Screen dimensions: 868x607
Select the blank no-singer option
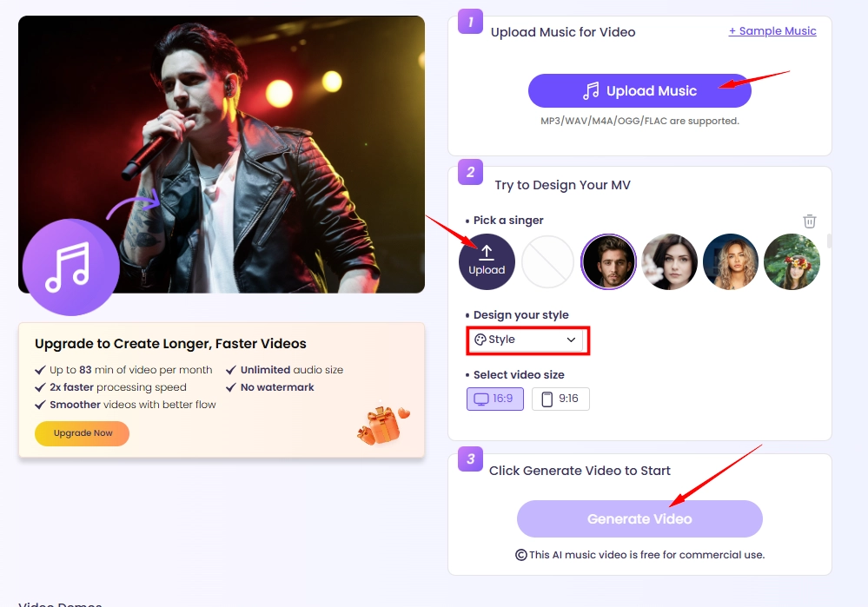[x=547, y=261]
